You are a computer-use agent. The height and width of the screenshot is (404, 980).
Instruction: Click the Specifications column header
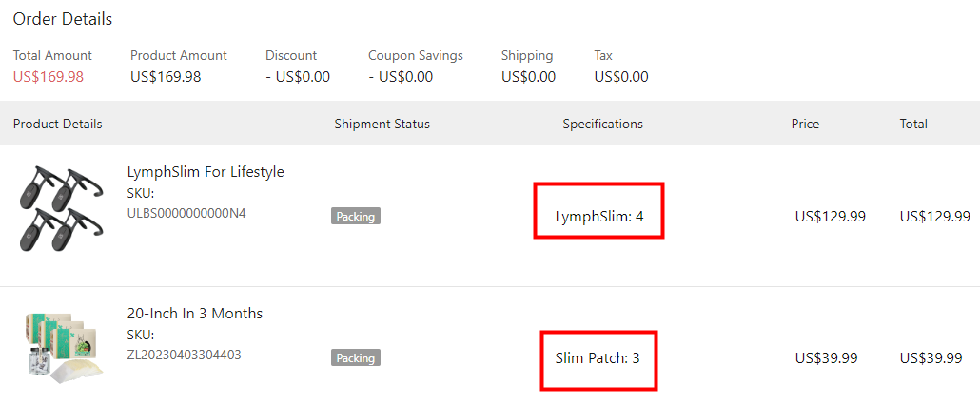tap(602, 124)
